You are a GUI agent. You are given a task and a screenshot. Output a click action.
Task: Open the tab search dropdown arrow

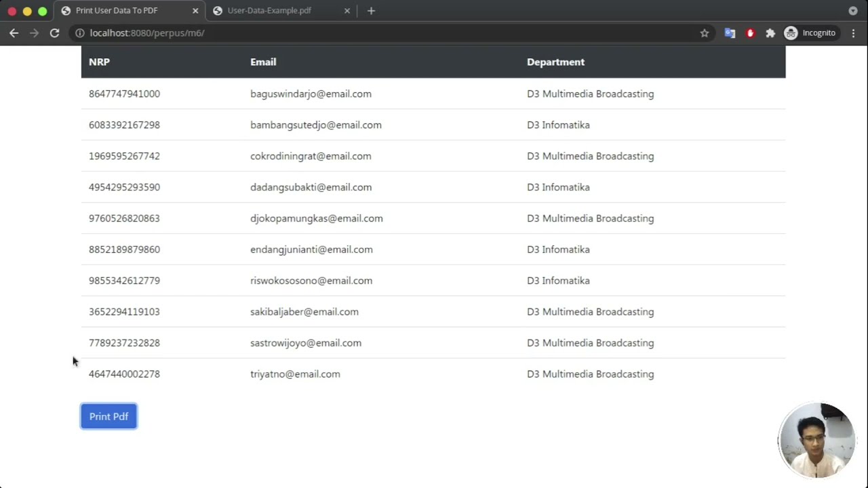(853, 11)
